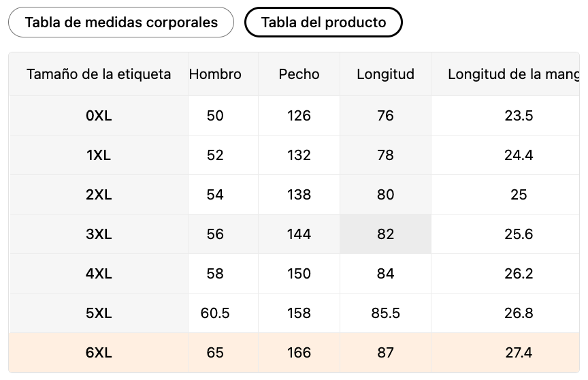The width and height of the screenshot is (588, 380).
Task: Click the Pecho column header
Action: 299,74
